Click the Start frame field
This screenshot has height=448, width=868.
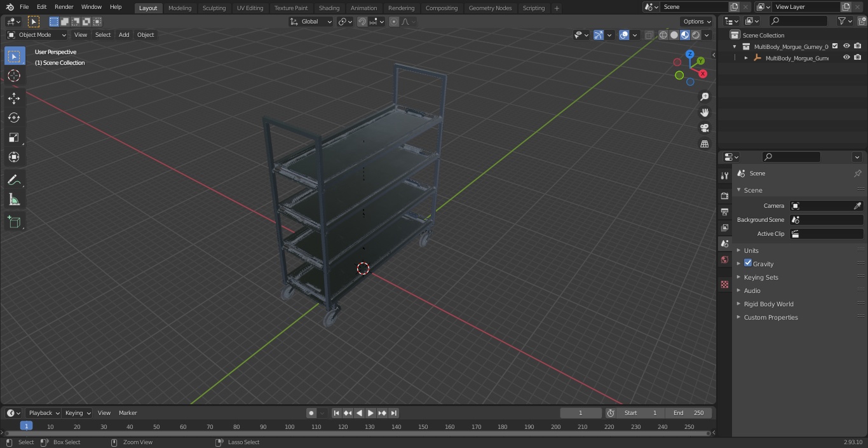[641, 413]
